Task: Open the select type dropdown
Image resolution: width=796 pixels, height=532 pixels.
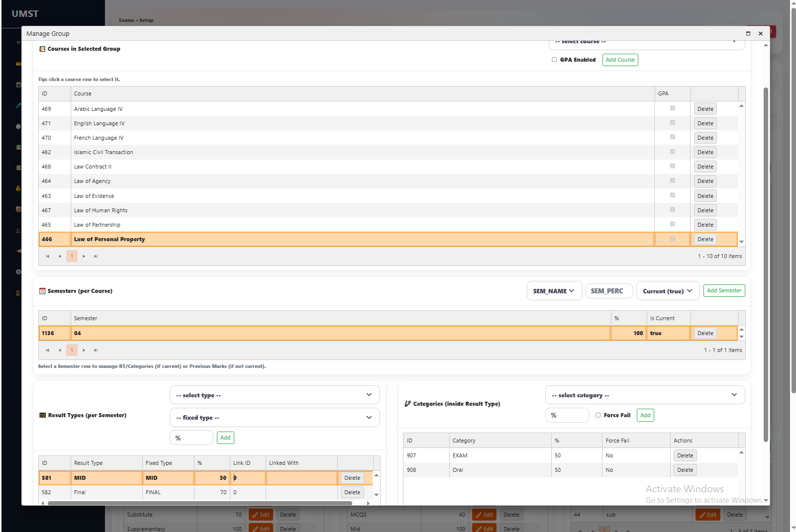Action: coord(275,395)
